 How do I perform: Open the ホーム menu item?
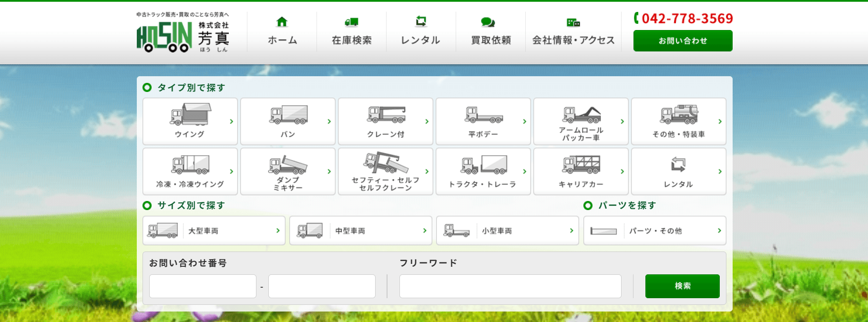point(282,32)
